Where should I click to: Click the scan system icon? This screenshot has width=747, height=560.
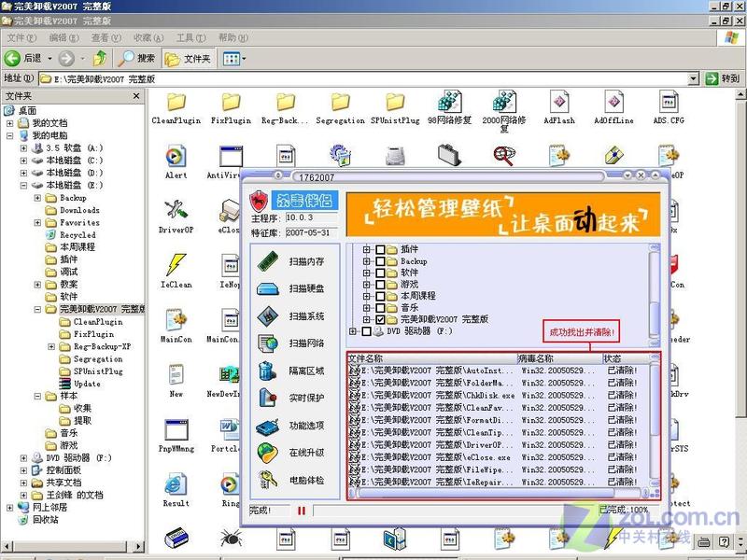tap(268, 316)
